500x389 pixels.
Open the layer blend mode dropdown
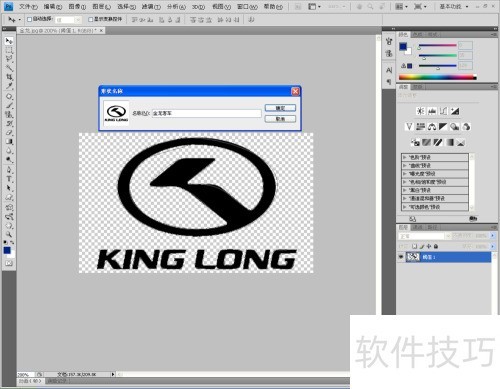tap(425, 236)
